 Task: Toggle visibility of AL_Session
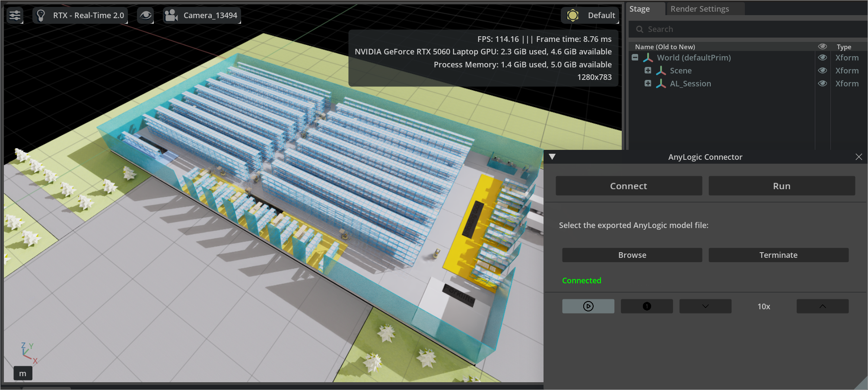[822, 83]
